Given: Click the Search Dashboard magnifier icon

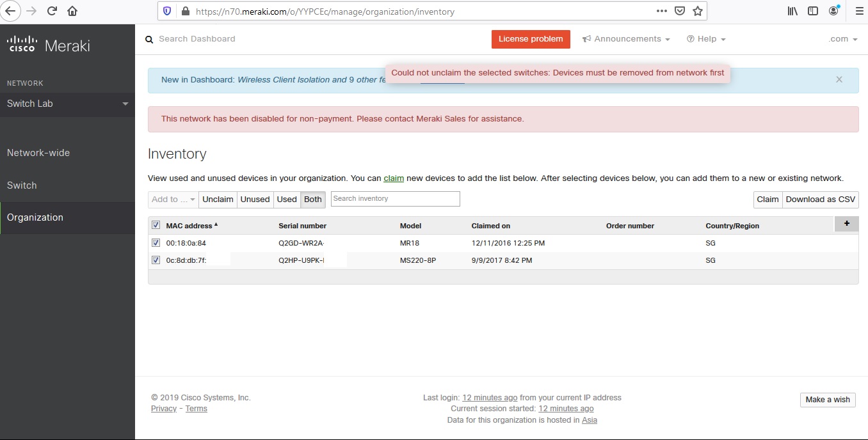Looking at the screenshot, I should pos(149,38).
